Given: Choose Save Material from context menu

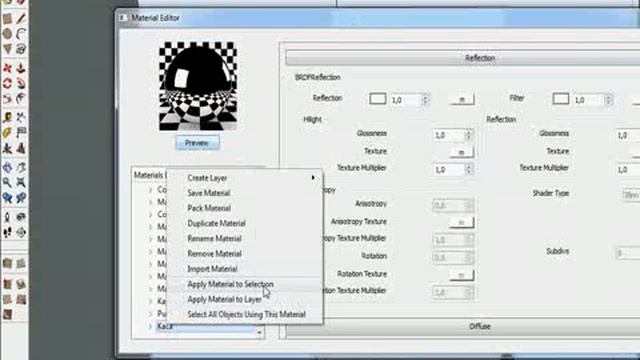Looking at the screenshot, I should click(245, 193).
